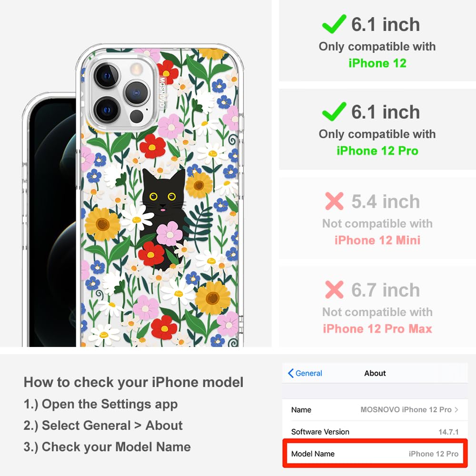This screenshot has width=476, height=476.
Task: Tap the General back chevron
Action: [x=291, y=373]
